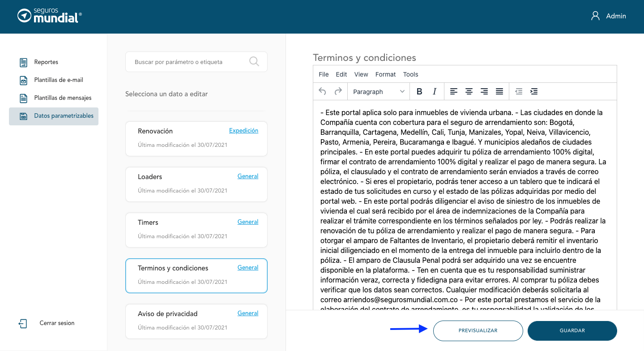Image resolution: width=644 pixels, height=351 pixels.
Task: Open the File menu
Action: (324, 74)
